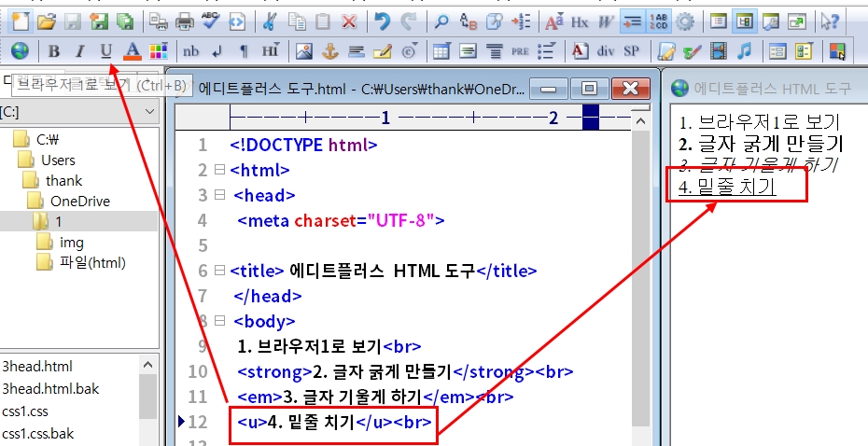Screen dimensions: 868x446
Task: Insert an HTML comment (pencil note)
Action: [383, 51]
